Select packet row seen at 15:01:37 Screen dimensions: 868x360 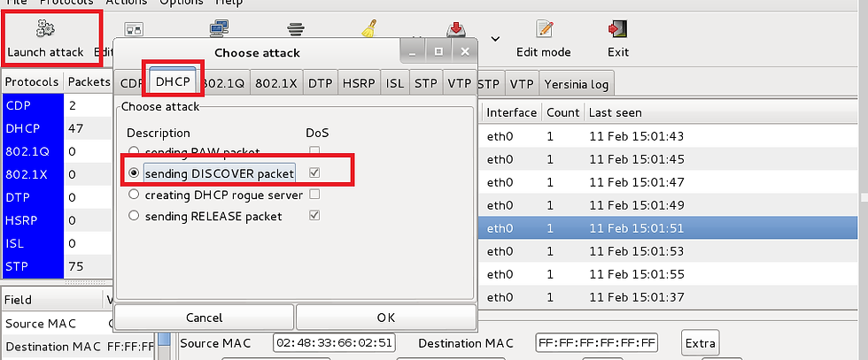670,297
